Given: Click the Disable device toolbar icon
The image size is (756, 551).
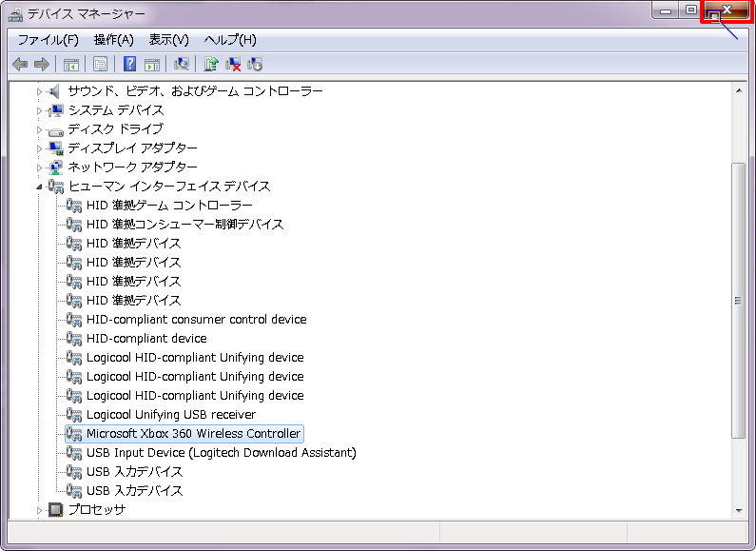Looking at the screenshot, I should [x=255, y=64].
